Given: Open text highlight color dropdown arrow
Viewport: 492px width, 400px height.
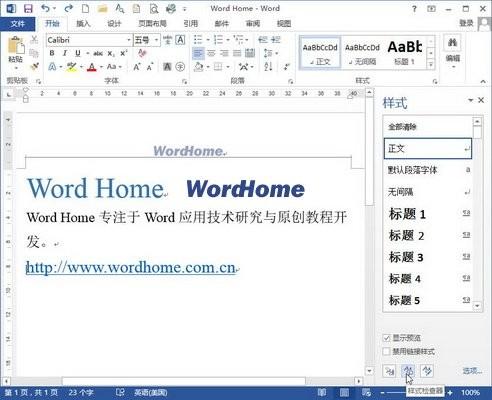Looking at the screenshot, I should click(81, 67).
